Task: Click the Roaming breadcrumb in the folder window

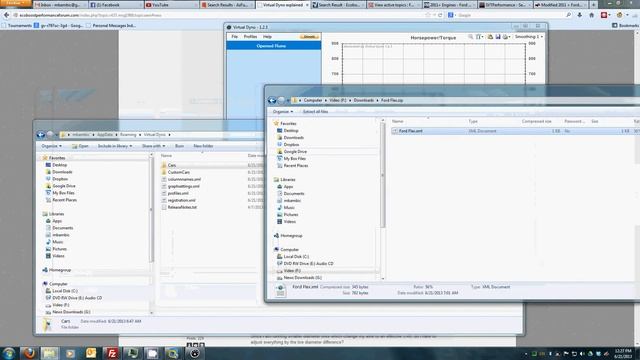Action: (x=128, y=135)
